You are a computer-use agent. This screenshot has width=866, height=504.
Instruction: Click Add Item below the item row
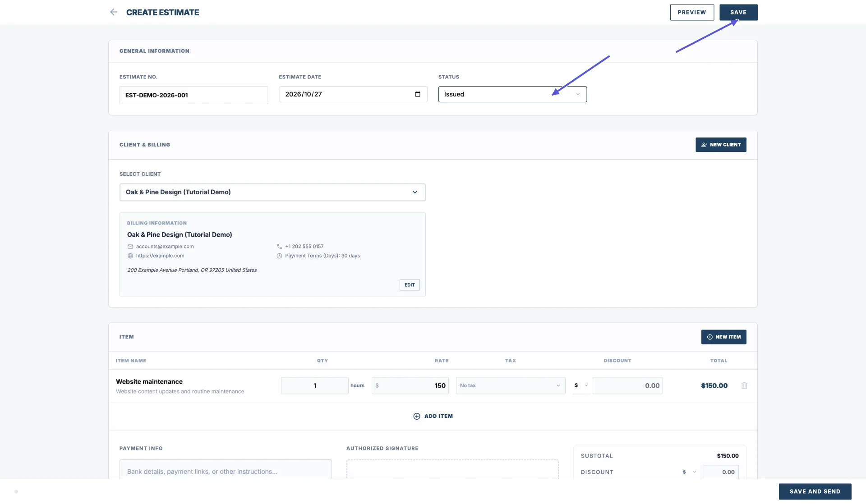coord(433,416)
